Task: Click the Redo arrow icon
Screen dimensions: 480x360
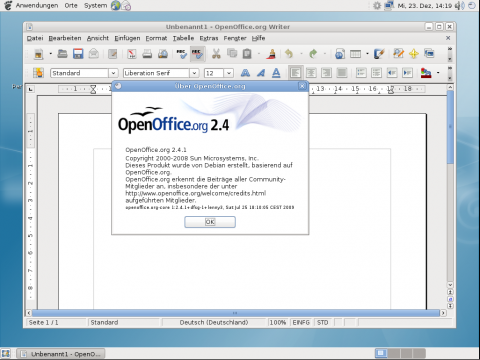Action: (x=313, y=54)
